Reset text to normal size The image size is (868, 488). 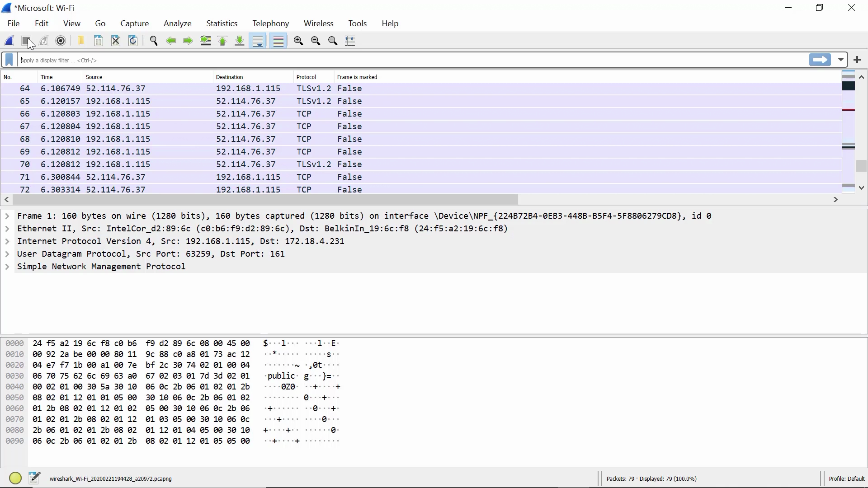(x=333, y=41)
